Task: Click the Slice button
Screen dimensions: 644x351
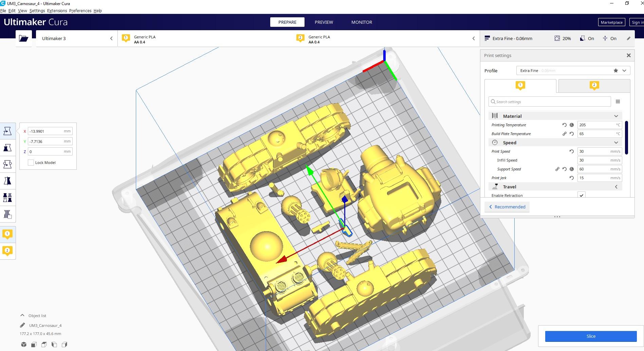Action: pyautogui.click(x=591, y=336)
